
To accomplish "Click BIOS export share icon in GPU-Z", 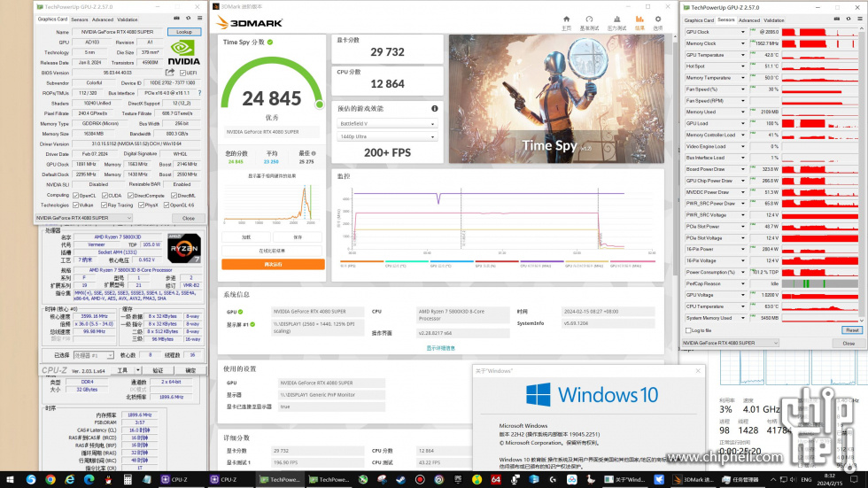I will coord(170,73).
